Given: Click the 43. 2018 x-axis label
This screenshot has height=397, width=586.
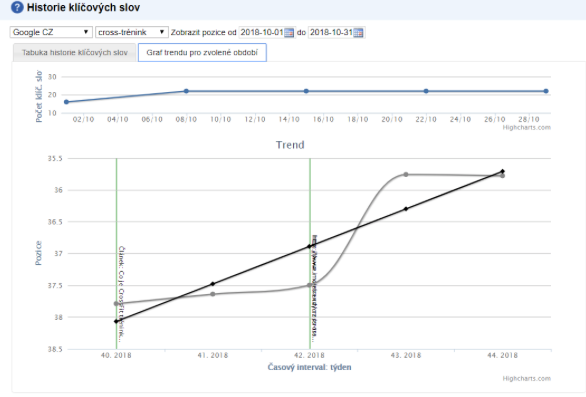Looking at the screenshot, I should pos(406,355).
